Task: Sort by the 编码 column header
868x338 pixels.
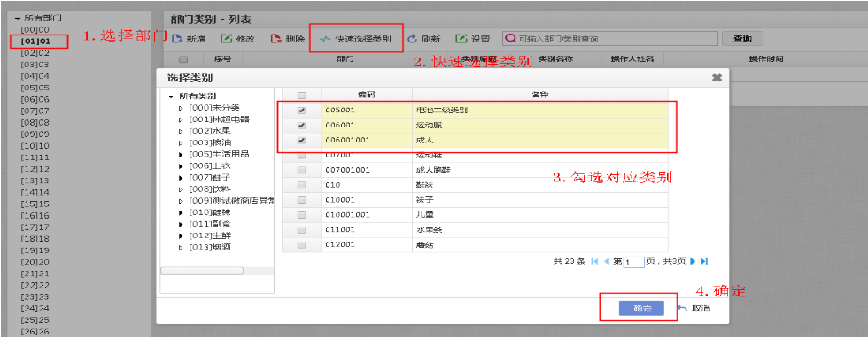Action: pos(367,95)
